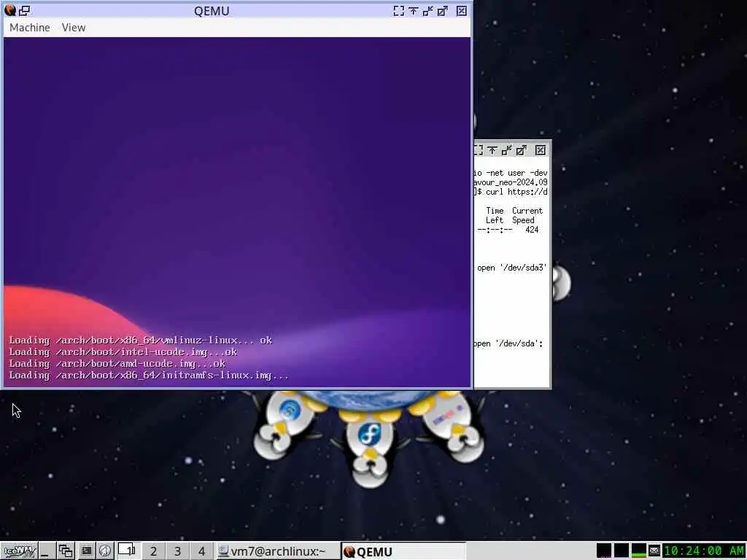Switch to workspace 4
The image size is (747, 560).
click(201, 551)
